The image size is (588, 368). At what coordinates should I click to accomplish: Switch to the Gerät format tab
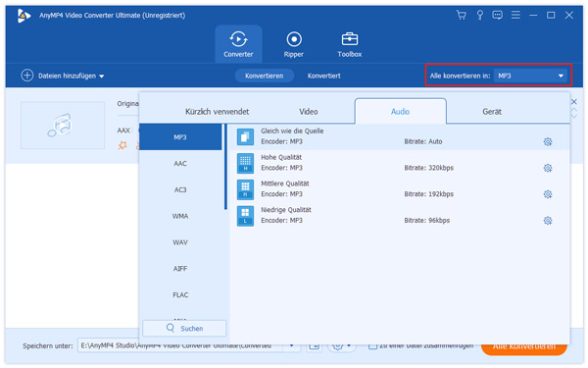point(492,112)
